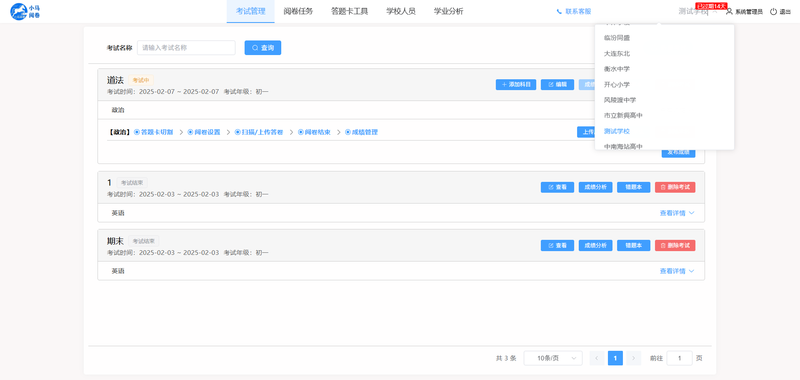This screenshot has height=380, width=800.
Task: Focus the 前往 page jump input
Action: pos(680,358)
